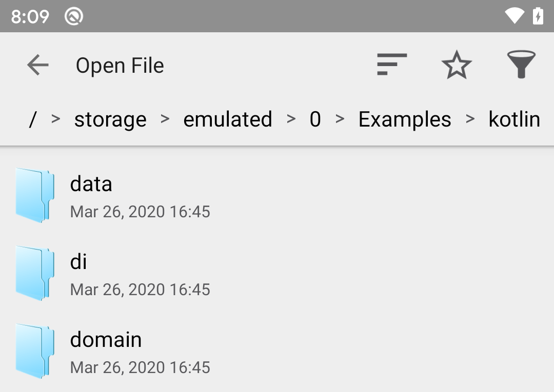Screen dimensions: 554x392
Task: Go to root slash in breadcrumb
Action: [33, 119]
